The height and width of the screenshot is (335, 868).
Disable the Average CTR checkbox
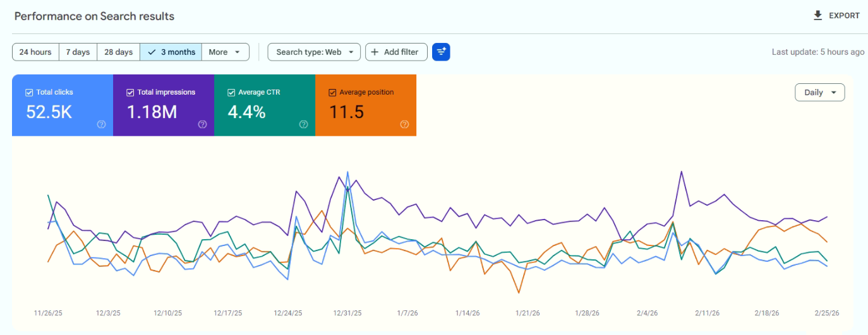(231, 93)
